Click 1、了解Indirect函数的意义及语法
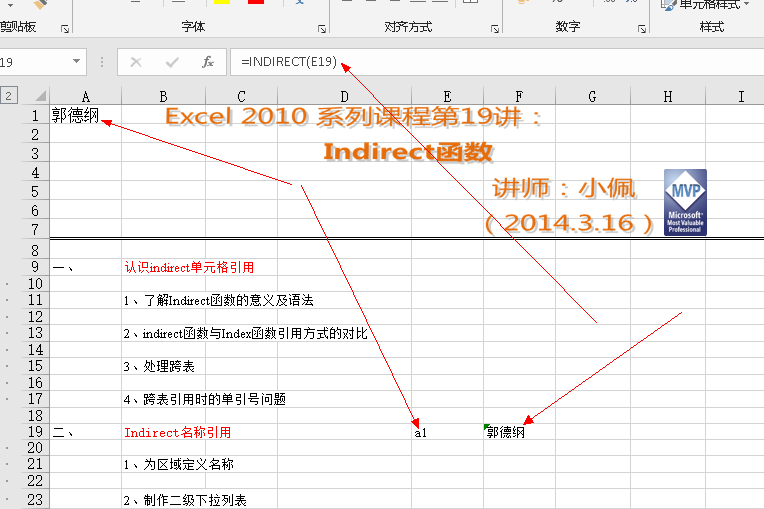 click(x=218, y=300)
